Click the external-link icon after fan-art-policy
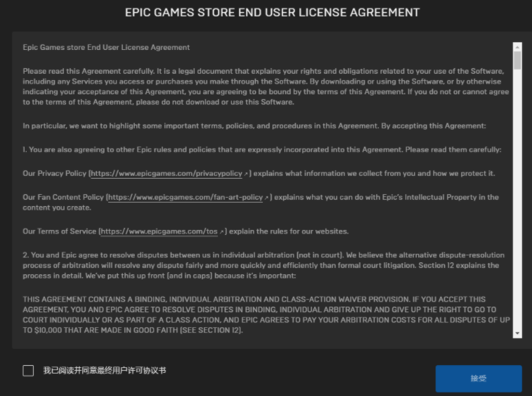 point(266,198)
